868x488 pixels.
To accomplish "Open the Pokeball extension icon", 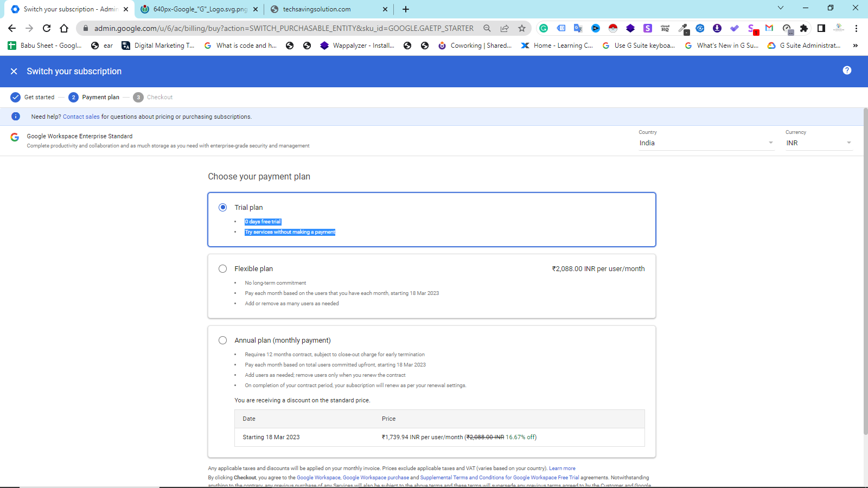I will pos(613,28).
